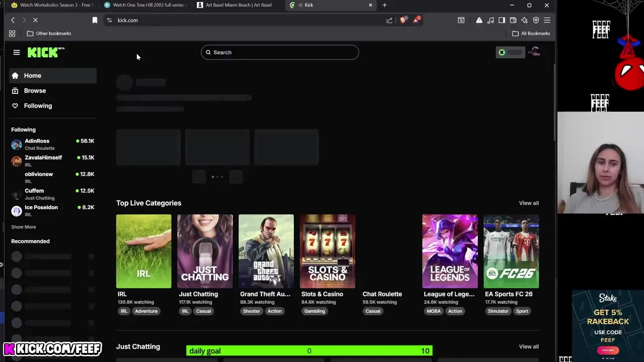Open Cuffem channel in Following list
The width and height of the screenshot is (644, 362).
[53, 194]
